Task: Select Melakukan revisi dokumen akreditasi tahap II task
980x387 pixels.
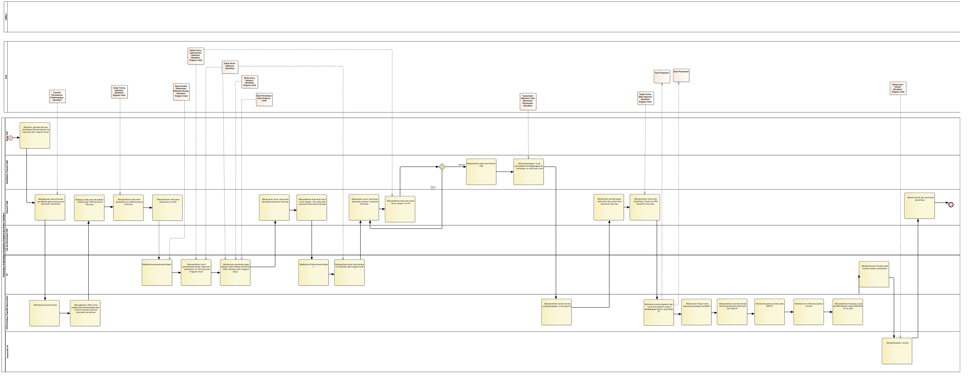Action: (364, 207)
